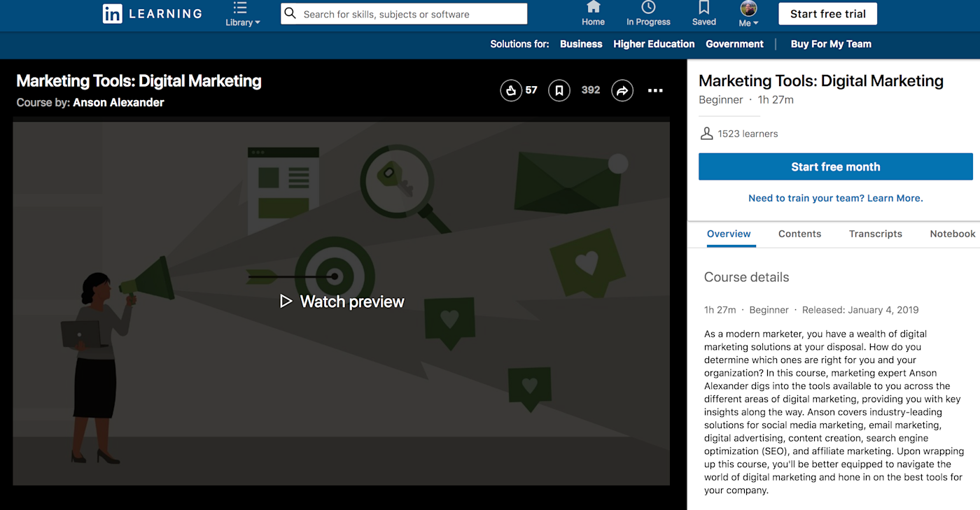Image resolution: width=980 pixels, height=510 pixels.
Task: Click the Released: January 4, 2019 text
Action: pyautogui.click(x=860, y=310)
